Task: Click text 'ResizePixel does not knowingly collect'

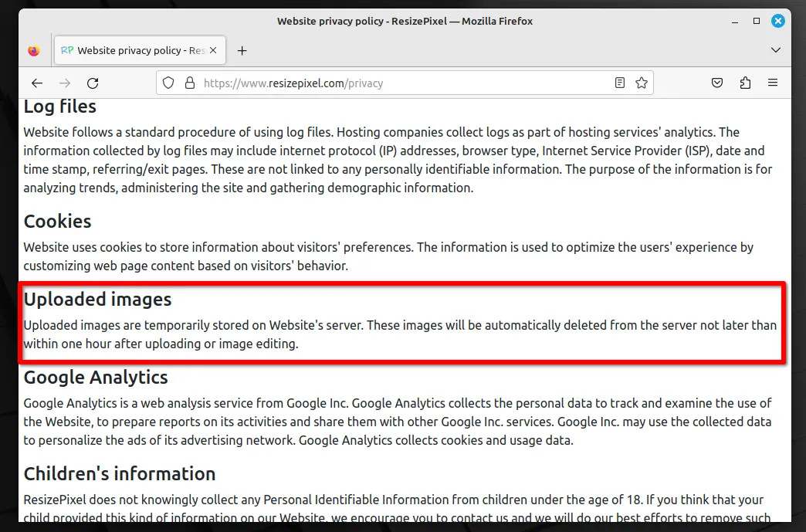Action: (x=397, y=509)
